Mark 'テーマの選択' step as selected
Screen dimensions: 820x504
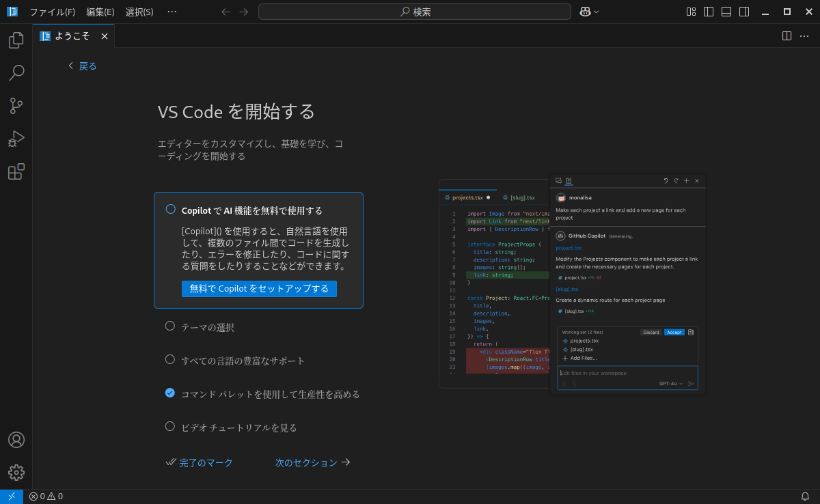coord(170,326)
